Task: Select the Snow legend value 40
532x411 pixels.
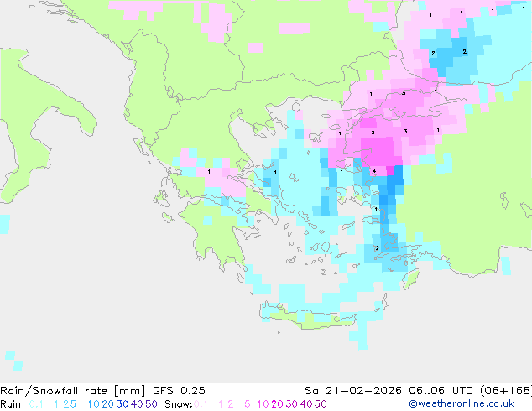Action: (306, 404)
